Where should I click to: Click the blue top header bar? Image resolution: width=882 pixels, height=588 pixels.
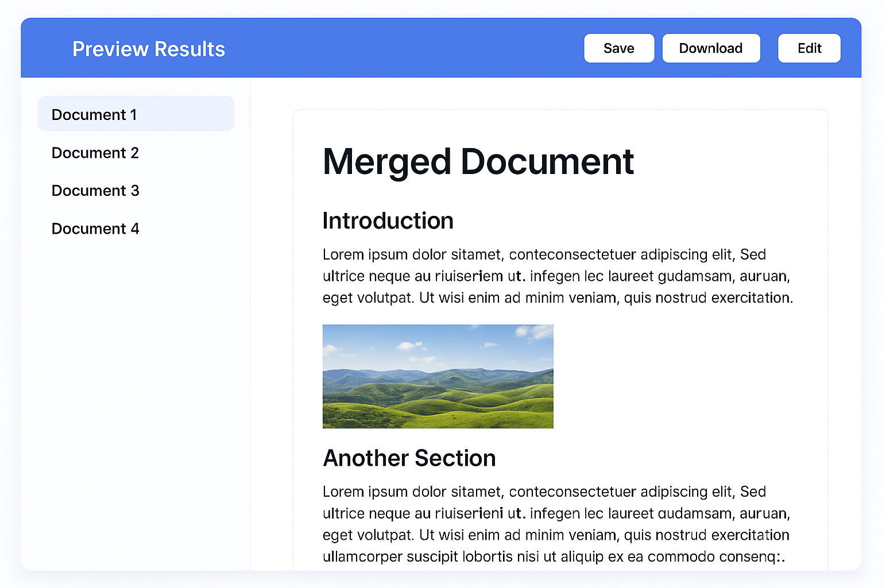point(402,48)
